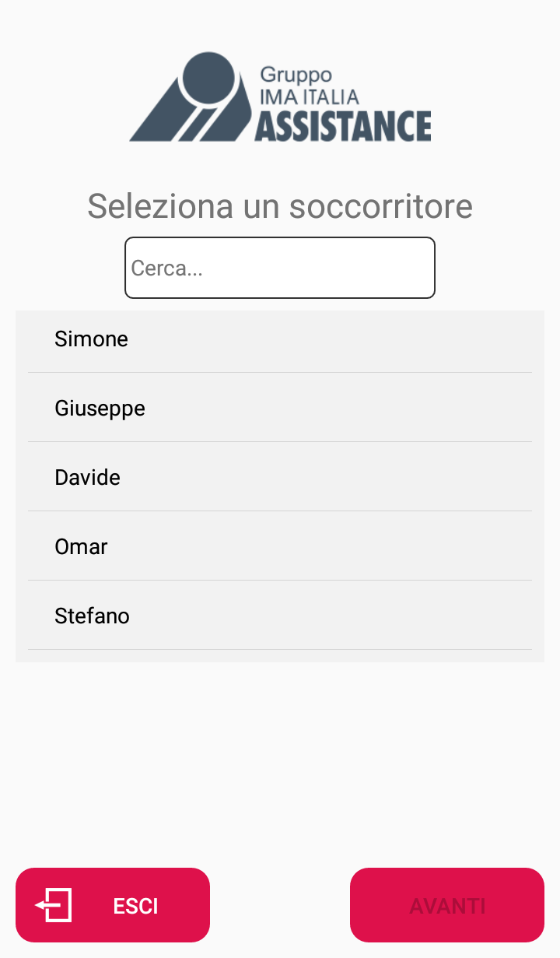Choose Giuseppe in the rescuer list
Image resolution: width=560 pixels, height=958 pixels.
[x=100, y=409]
